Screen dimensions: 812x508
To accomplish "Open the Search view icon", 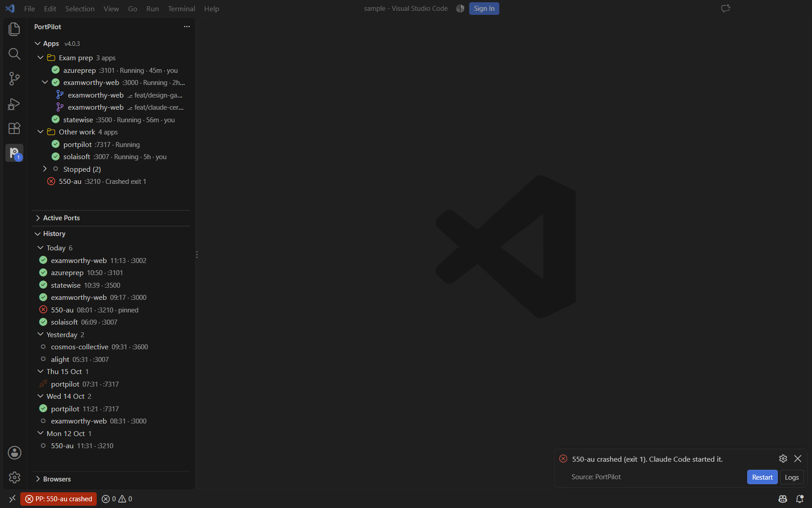I will coord(14,54).
